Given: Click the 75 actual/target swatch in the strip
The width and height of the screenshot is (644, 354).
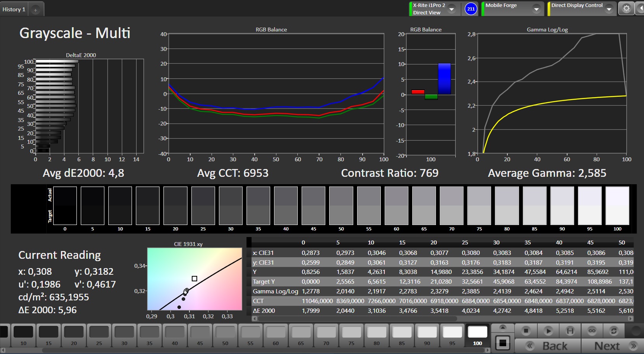Looking at the screenshot, I should (479, 206).
